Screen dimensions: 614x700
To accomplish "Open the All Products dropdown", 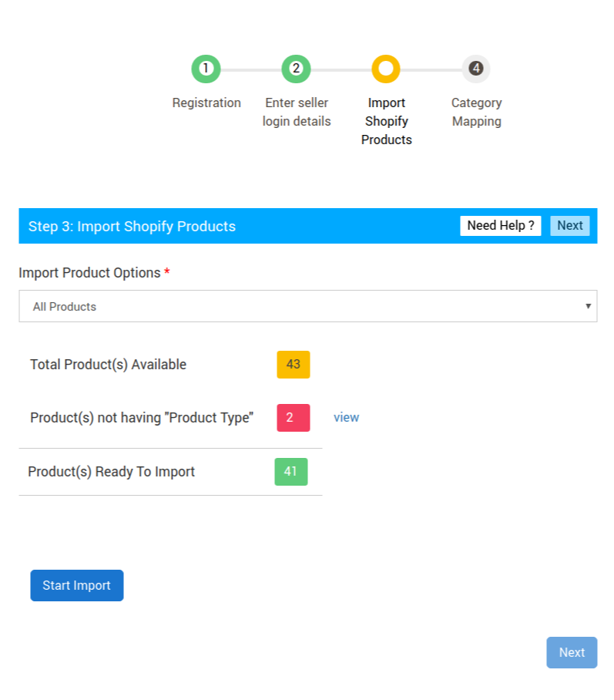I will 308,306.
